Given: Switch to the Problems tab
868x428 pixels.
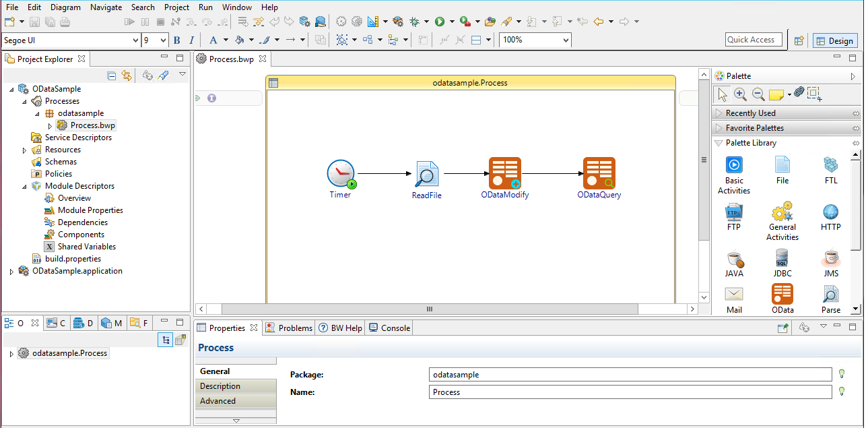Looking at the screenshot, I should (x=289, y=328).
